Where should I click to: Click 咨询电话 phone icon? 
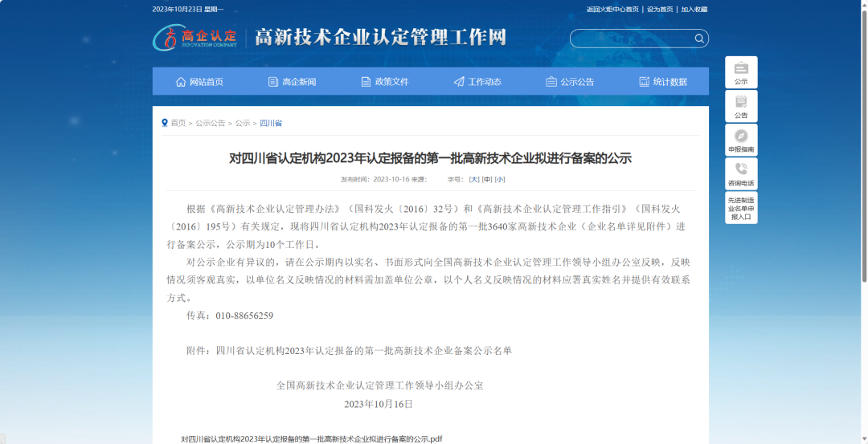741,169
